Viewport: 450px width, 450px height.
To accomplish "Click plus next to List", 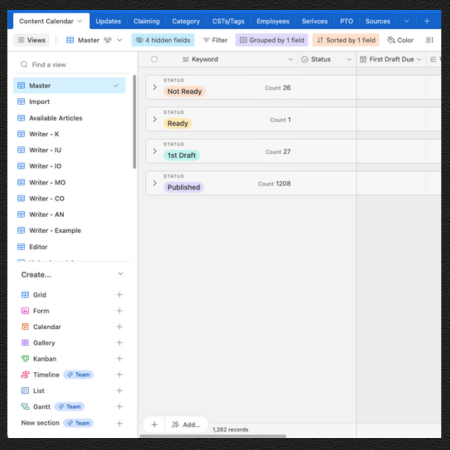I will click(119, 391).
